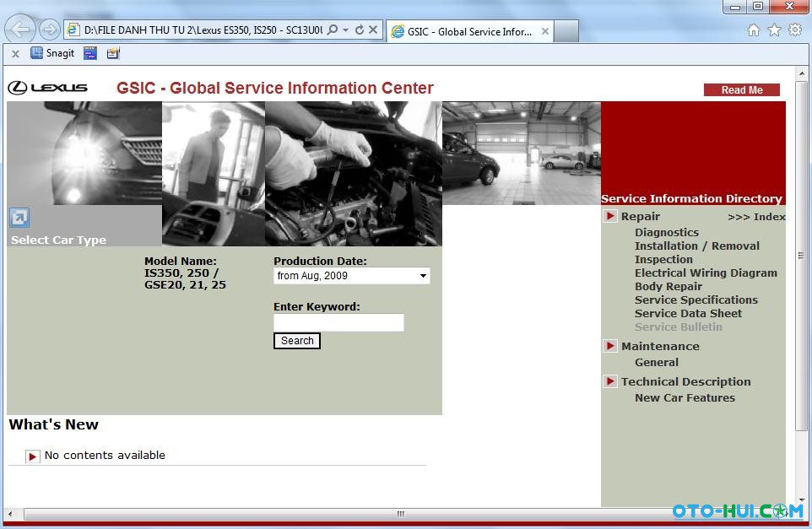This screenshot has width=812, height=529.
Task: Click red arrow beside No contents available
Action: click(33, 456)
